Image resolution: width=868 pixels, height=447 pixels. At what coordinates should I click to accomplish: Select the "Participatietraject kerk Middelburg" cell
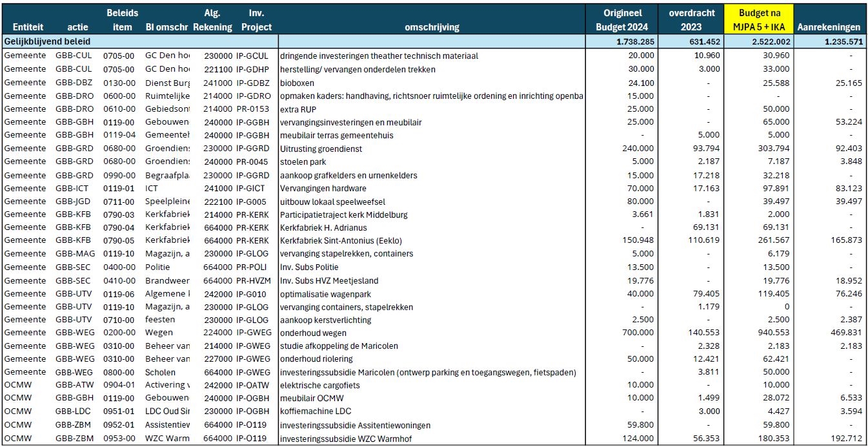[x=345, y=214]
